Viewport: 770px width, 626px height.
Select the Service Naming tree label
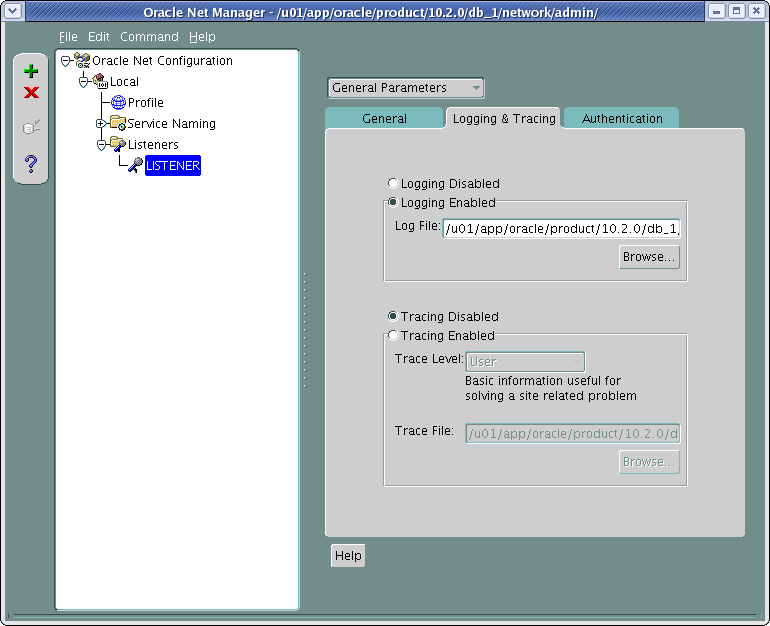point(171,124)
